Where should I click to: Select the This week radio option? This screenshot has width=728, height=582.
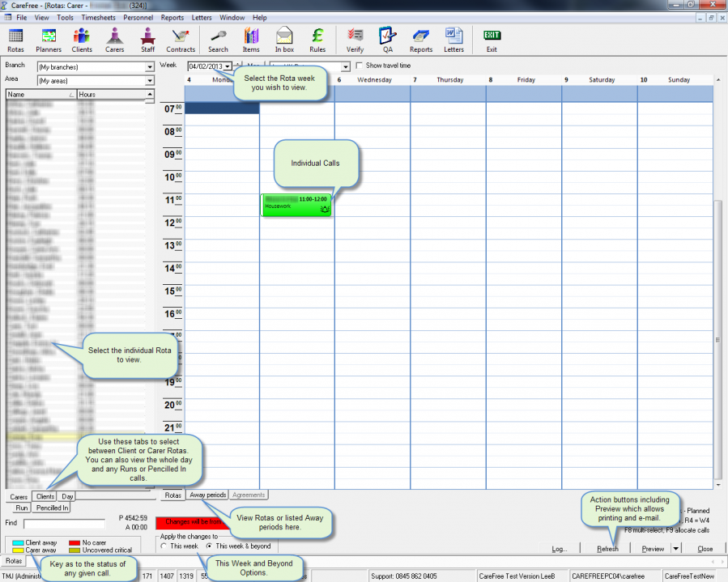(164, 546)
